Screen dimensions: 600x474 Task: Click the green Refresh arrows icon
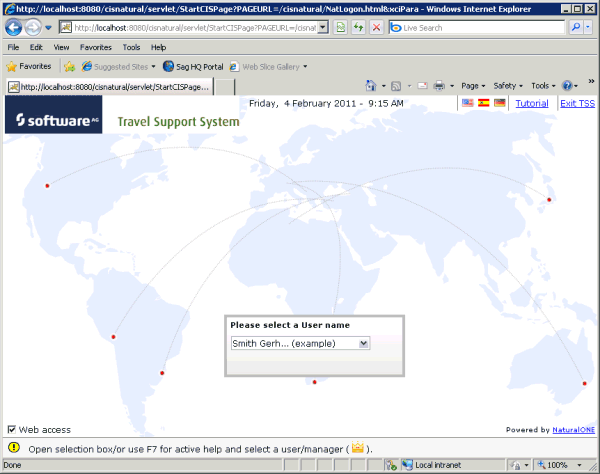[x=359, y=28]
